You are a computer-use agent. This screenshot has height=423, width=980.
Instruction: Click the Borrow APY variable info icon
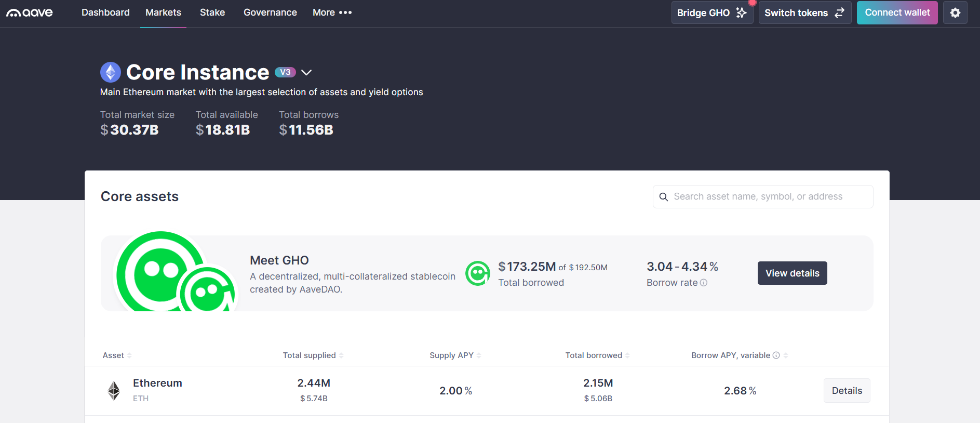(x=776, y=355)
